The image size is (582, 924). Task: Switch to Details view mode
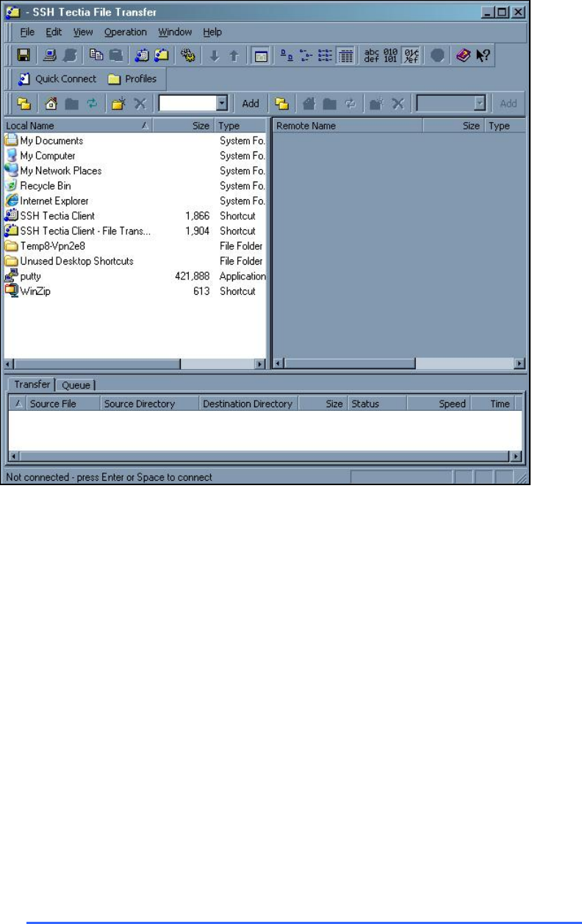tap(346, 55)
